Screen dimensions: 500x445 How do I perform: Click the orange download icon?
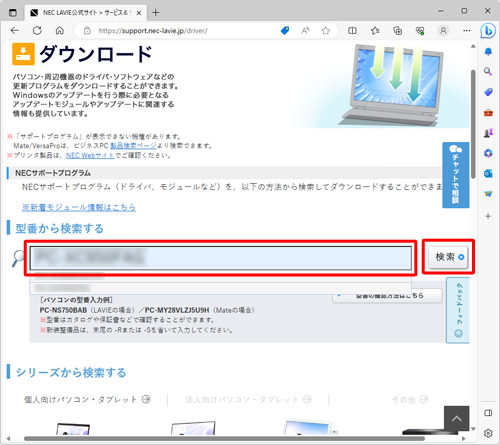point(23,54)
